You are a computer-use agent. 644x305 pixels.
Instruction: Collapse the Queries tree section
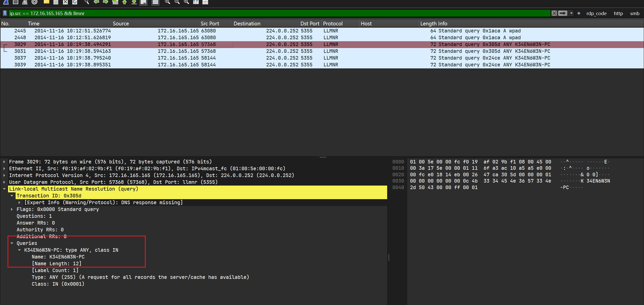tap(12, 243)
